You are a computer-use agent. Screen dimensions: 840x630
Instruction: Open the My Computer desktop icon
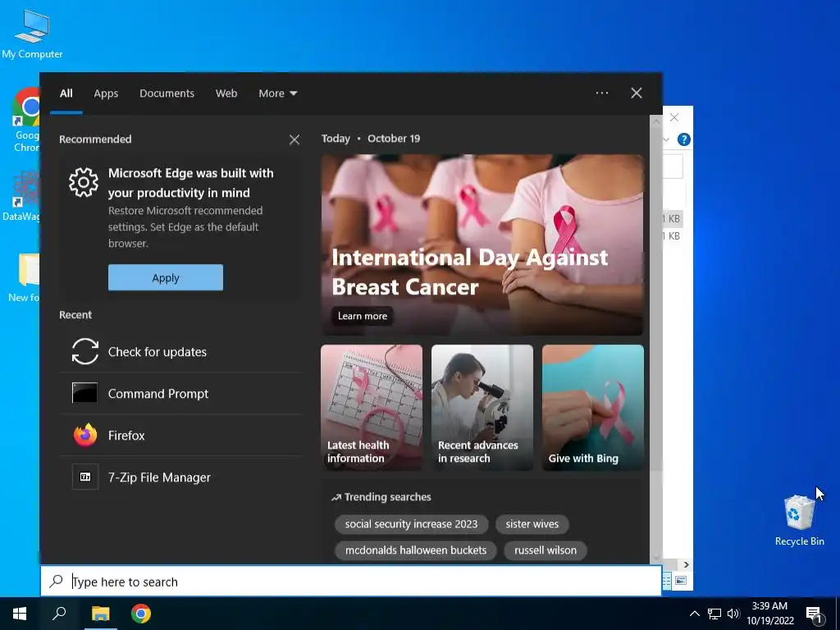[32, 33]
